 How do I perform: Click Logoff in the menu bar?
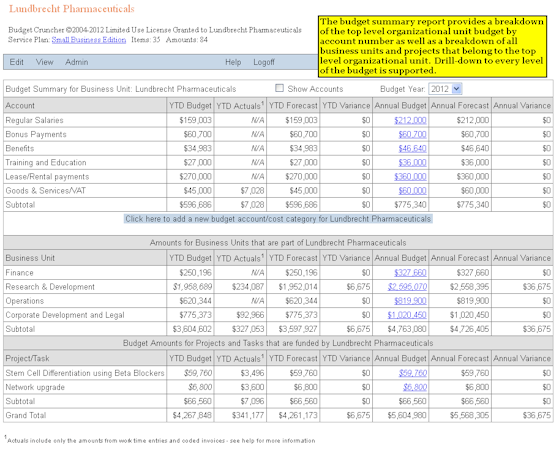click(x=264, y=62)
